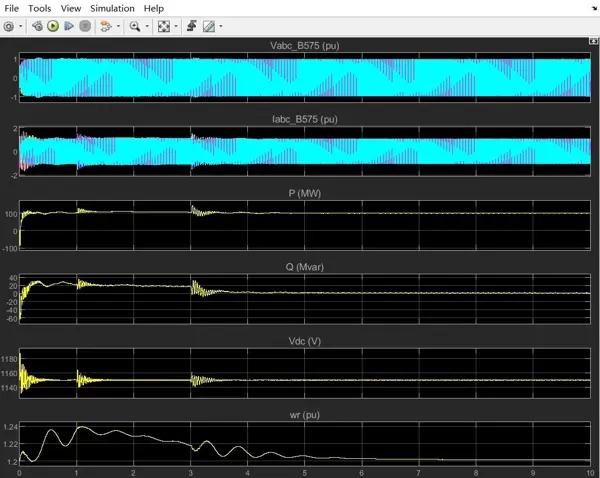
Task: Click the step back simulation icon
Action: point(37,26)
